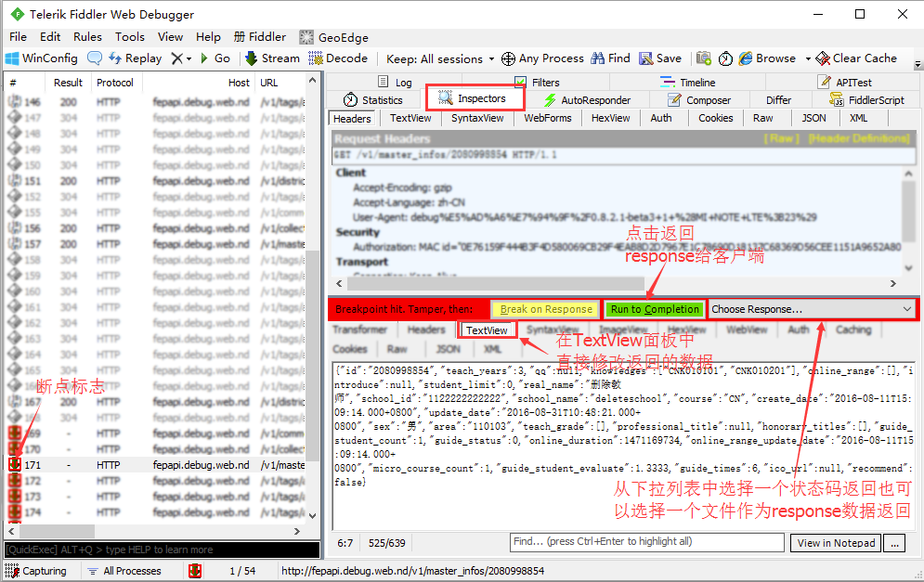
Task: Click View in Notepad button
Action: [x=836, y=543]
